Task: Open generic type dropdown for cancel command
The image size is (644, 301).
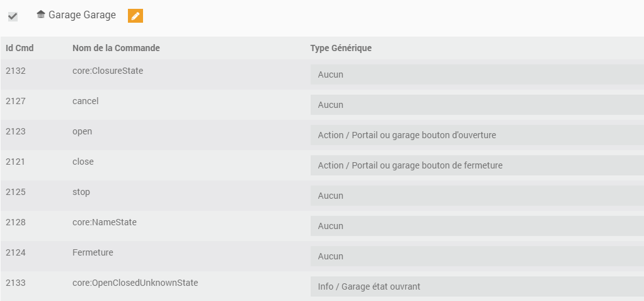Action: [x=476, y=105]
